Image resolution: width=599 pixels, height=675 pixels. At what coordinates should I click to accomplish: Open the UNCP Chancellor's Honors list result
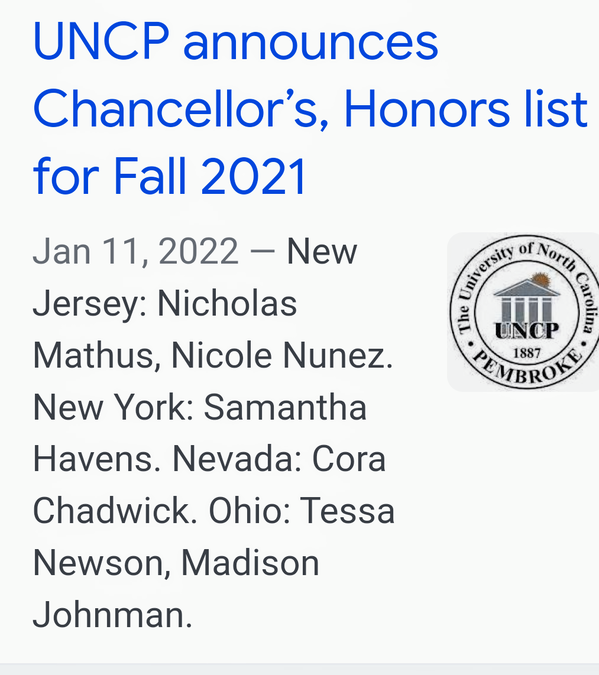310,108
